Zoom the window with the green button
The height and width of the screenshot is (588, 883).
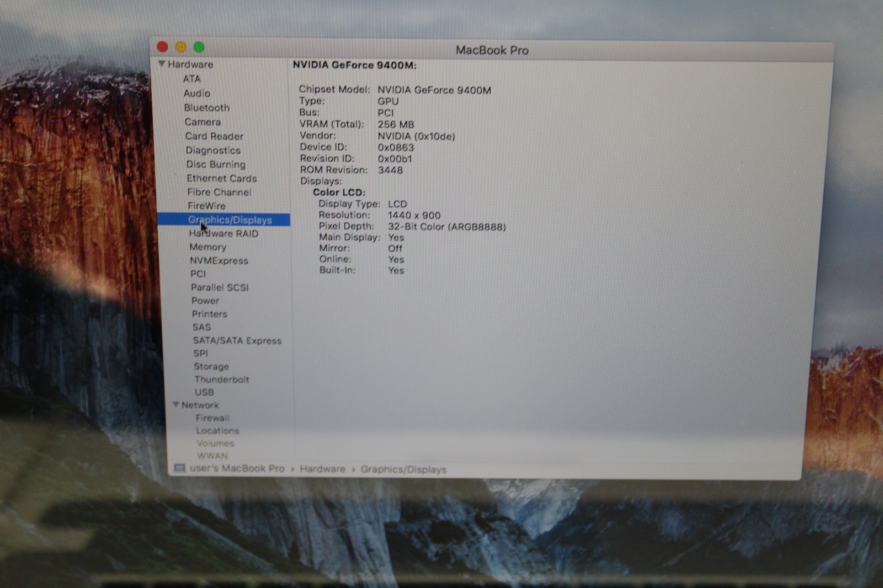199,47
